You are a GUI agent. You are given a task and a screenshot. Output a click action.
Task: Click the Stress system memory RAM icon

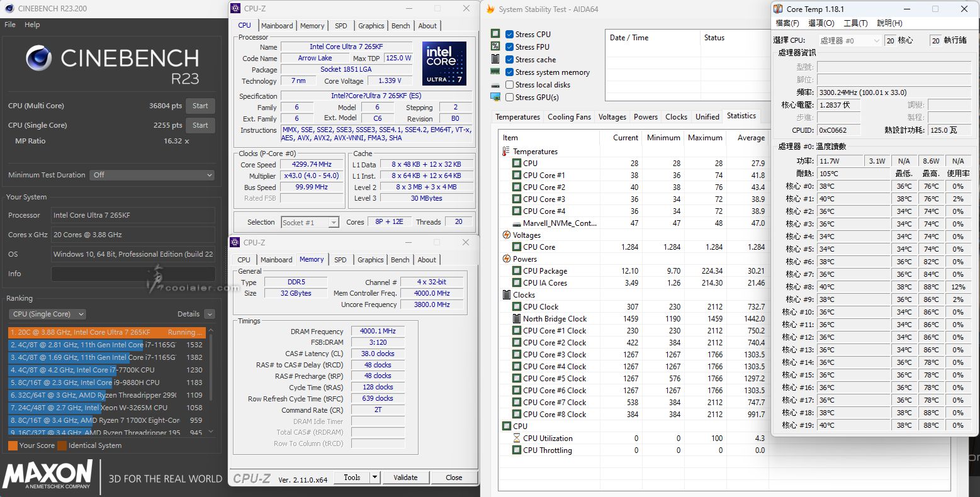click(495, 72)
